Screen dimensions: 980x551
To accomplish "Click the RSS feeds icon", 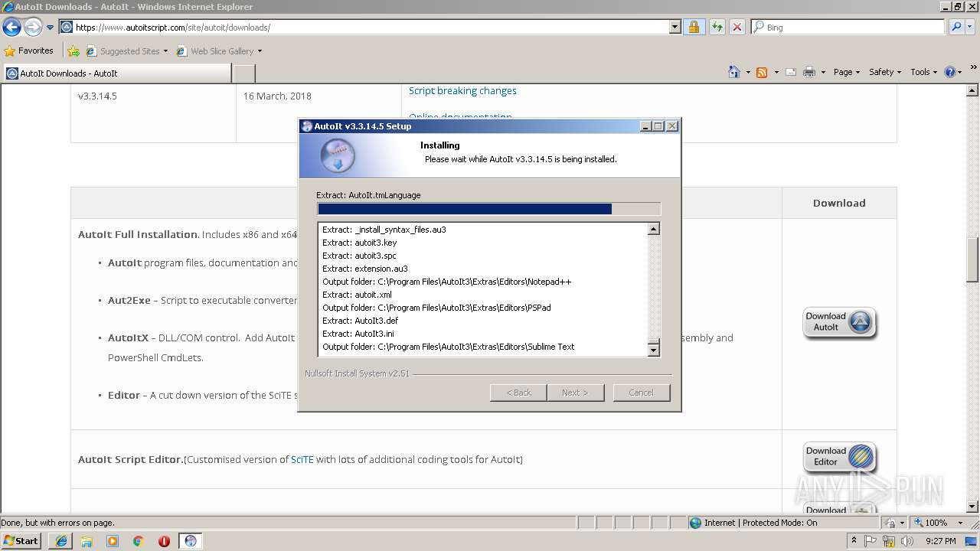I will point(762,72).
